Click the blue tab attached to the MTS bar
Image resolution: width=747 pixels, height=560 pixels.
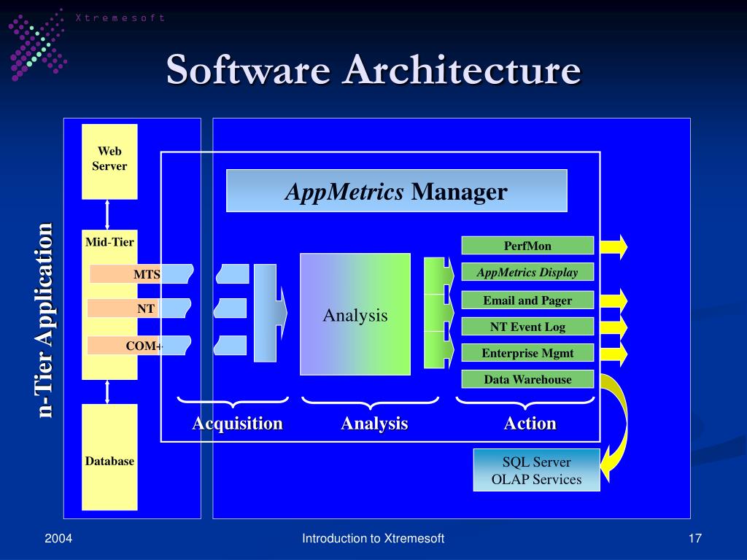pyautogui.click(x=177, y=274)
